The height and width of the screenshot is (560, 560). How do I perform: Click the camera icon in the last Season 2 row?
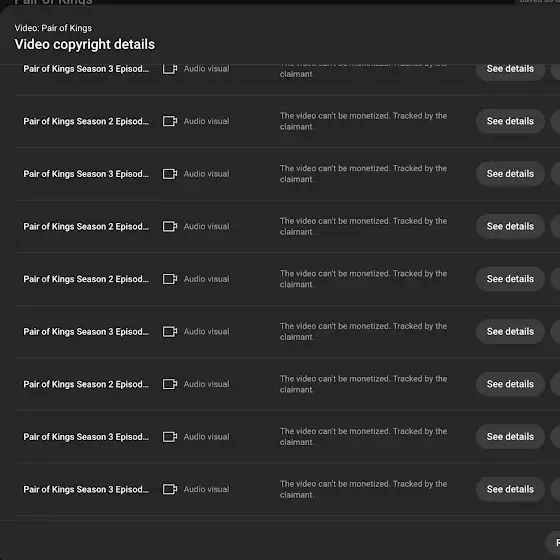tap(170, 384)
